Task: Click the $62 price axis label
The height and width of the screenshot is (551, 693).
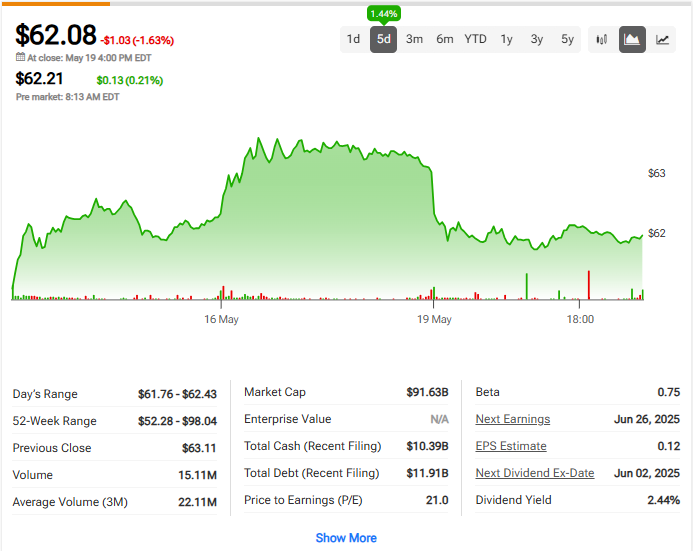Action: point(656,233)
